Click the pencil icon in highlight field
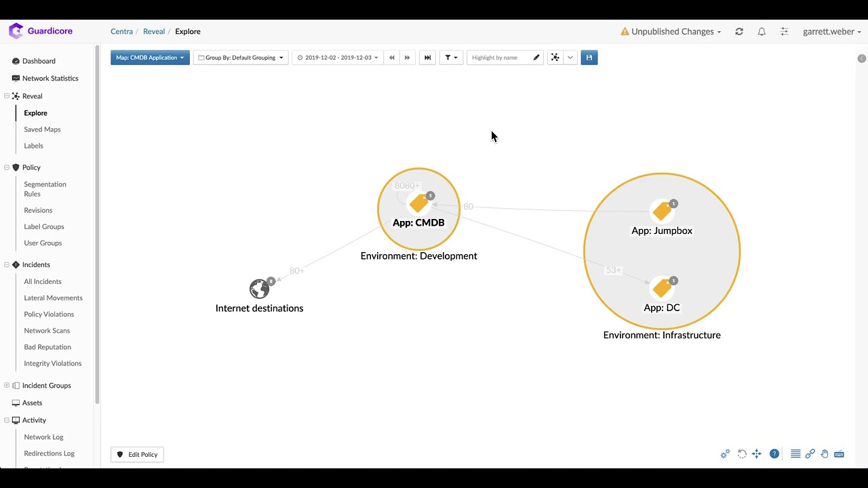The image size is (868, 488). [x=536, y=58]
